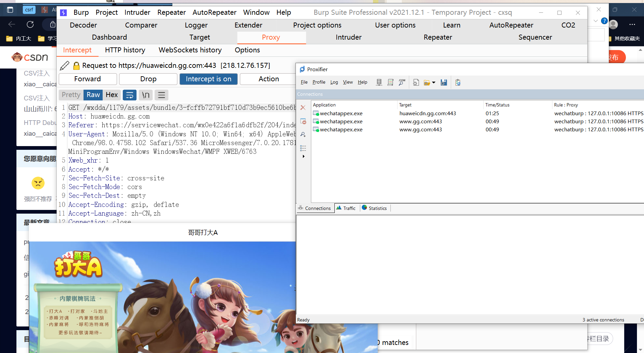Screen dimensions: 644x353
Task: Open the AutoRepeater menu in Burp menu bar
Action: pos(214,12)
